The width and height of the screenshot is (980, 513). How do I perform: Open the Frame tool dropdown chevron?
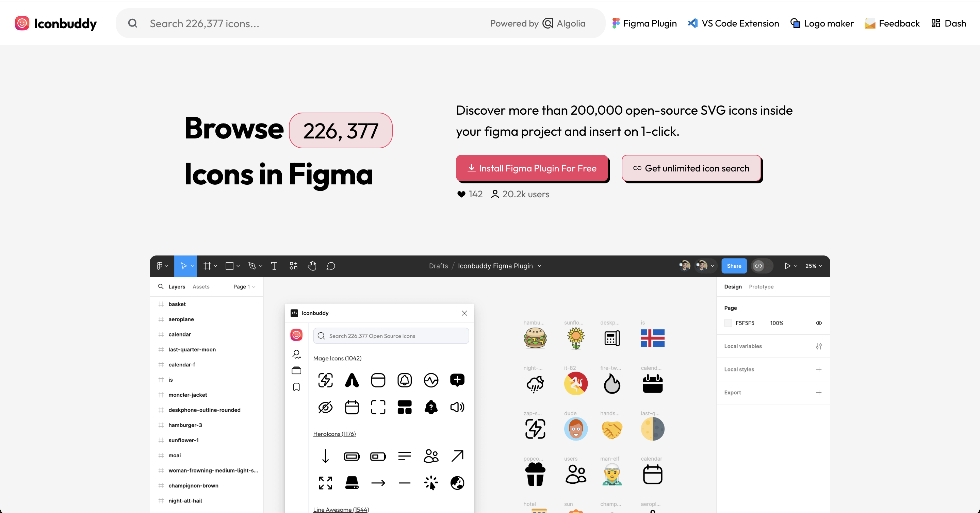tap(215, 266)
